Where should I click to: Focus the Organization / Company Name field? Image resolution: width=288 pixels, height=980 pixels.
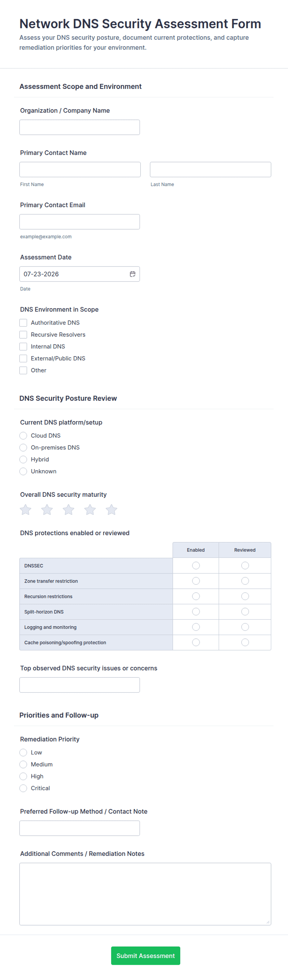[x=80, y=127]
